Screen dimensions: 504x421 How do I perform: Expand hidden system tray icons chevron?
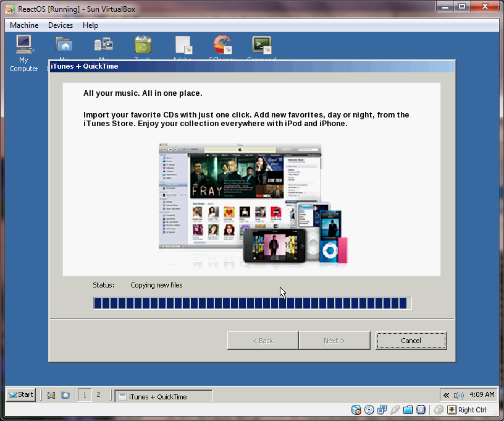pyautogui.click(x=445, y=395)
